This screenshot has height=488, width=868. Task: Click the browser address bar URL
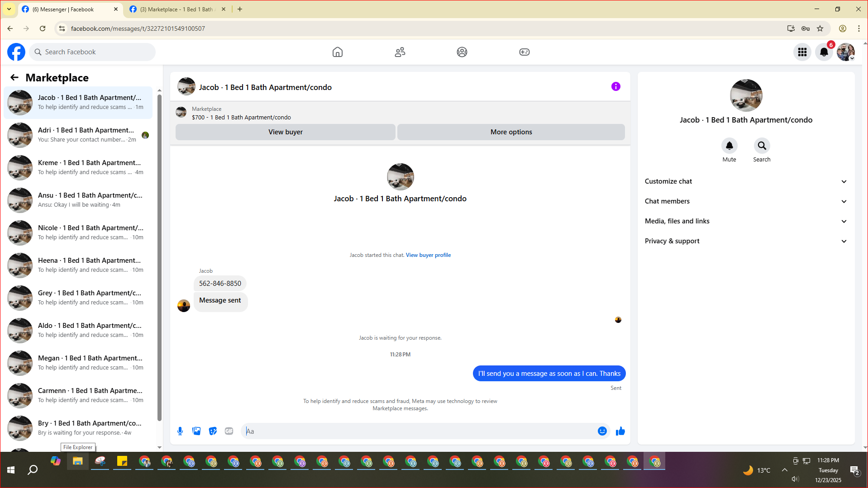(x=138, y=28)
